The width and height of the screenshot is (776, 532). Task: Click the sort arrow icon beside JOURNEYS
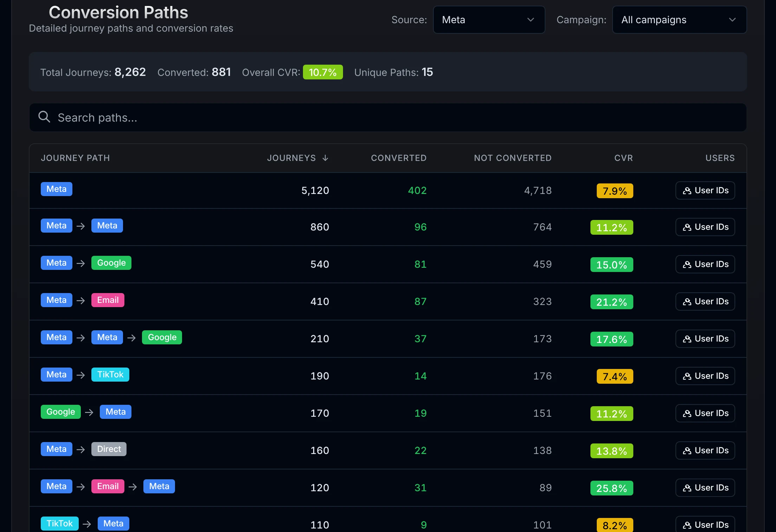click(325, 158)
